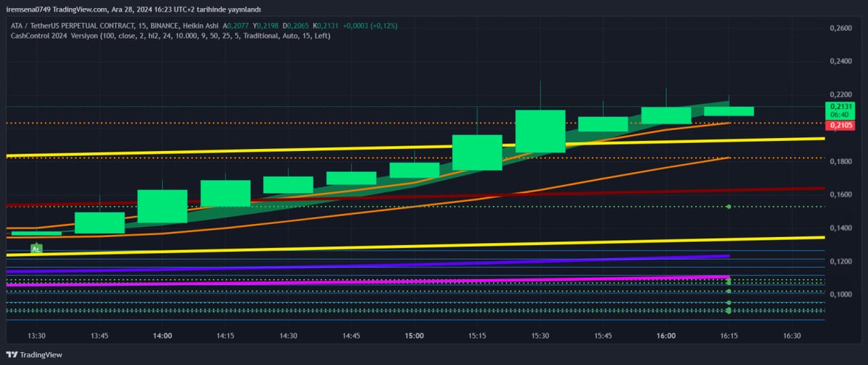Click the 16:00 time axis label
Image resolution: width=868 pixels, height=365 pixels.
[666, 336]
